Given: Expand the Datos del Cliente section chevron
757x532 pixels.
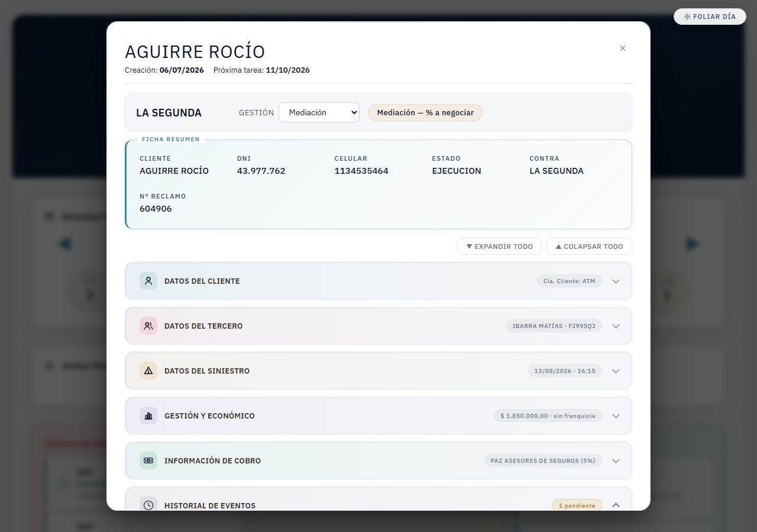Looking at the screenshot, I should tap(616, 281).
